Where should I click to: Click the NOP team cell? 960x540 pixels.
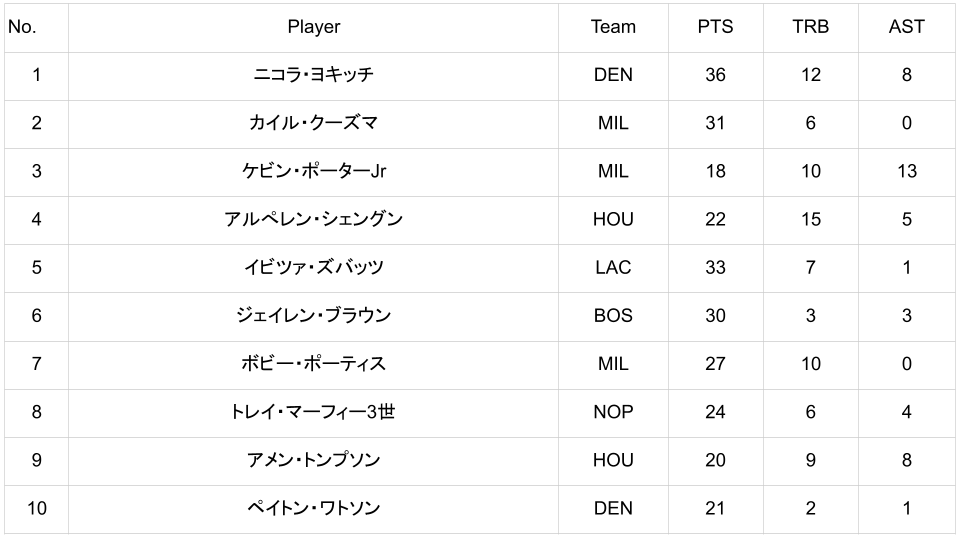coord(613,411)
